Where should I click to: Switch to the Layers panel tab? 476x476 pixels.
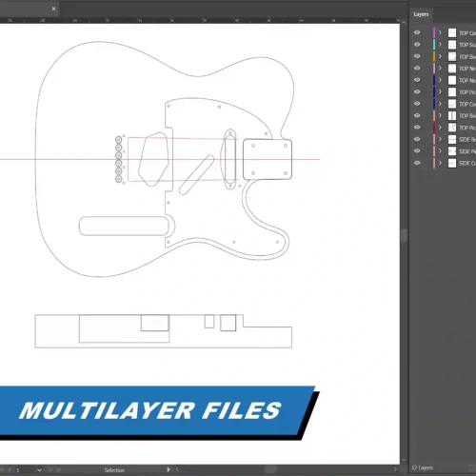pos(421,14)
